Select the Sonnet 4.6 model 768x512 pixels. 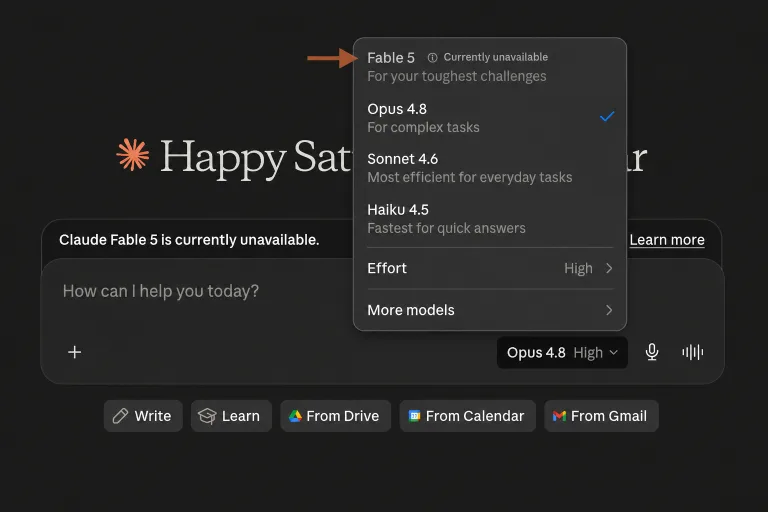pyautogui.click(x=490, y=168)
